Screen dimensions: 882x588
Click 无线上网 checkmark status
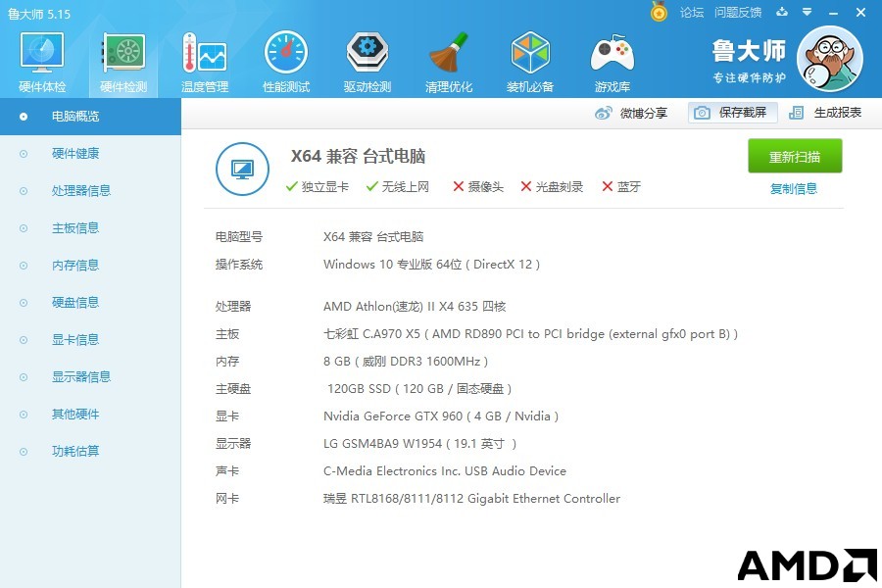(x=398, y=187)
